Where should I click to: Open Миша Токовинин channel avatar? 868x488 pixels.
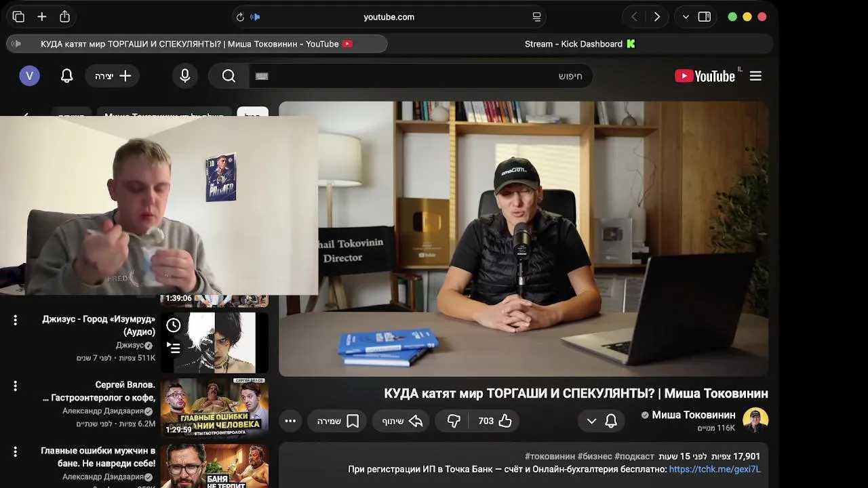click(755, 420)
